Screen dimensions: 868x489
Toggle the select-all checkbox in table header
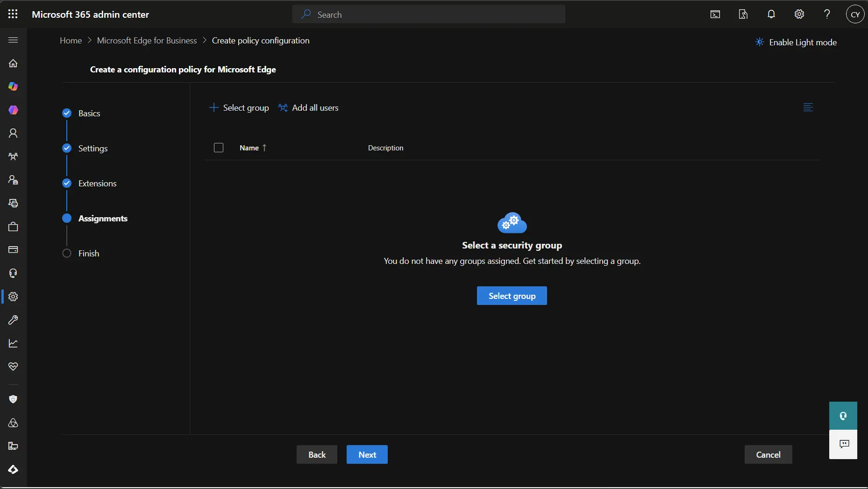[219, 148]
